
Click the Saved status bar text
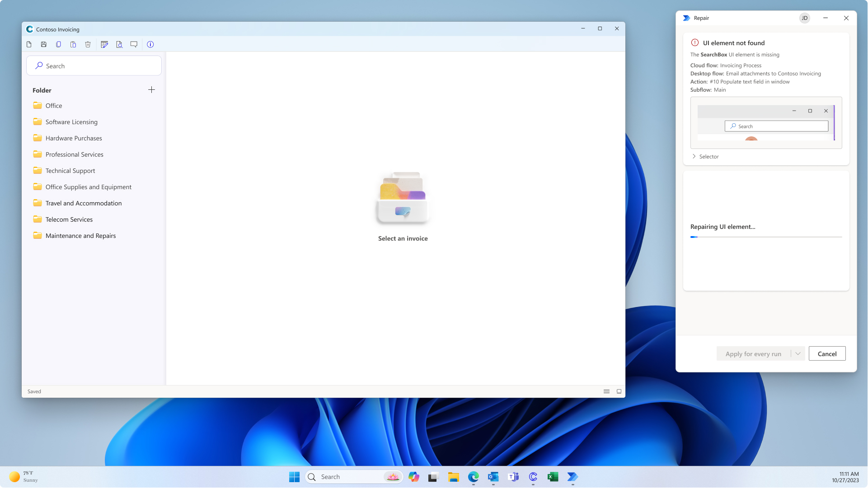(34, 391)
